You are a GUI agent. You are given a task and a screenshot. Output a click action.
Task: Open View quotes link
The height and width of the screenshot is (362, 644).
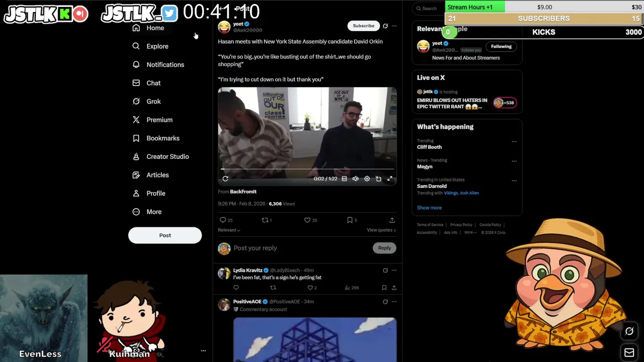(381, 230)
